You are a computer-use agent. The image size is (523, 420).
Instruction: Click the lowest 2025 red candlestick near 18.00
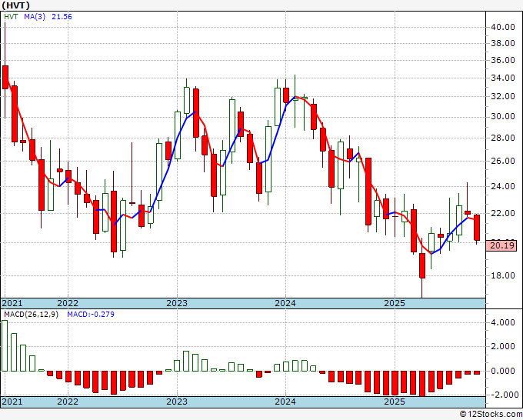tap(422, 265)
